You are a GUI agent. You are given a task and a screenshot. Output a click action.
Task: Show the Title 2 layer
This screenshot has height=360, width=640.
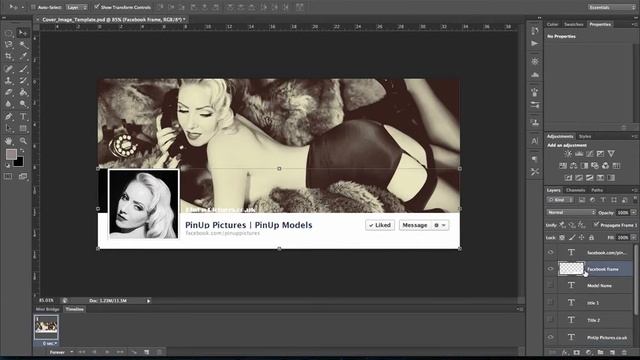(550, 320)
